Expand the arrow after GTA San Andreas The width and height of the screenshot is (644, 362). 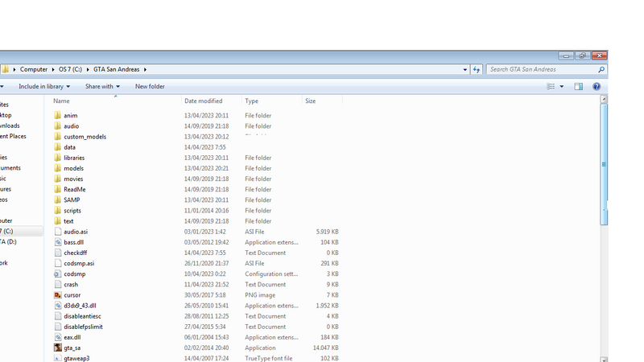pyautogui.click(x=145, y=69)
